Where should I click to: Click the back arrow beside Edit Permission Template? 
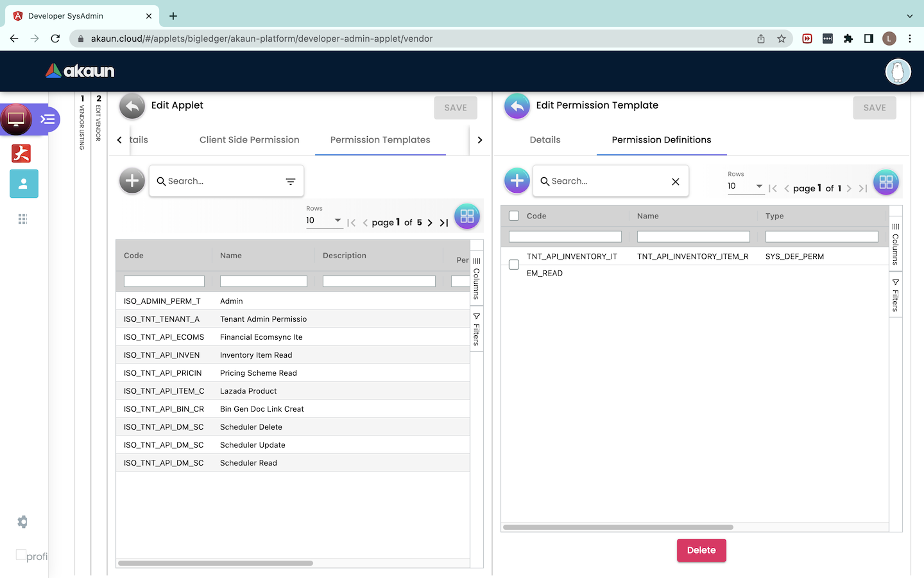pos(517,107)
